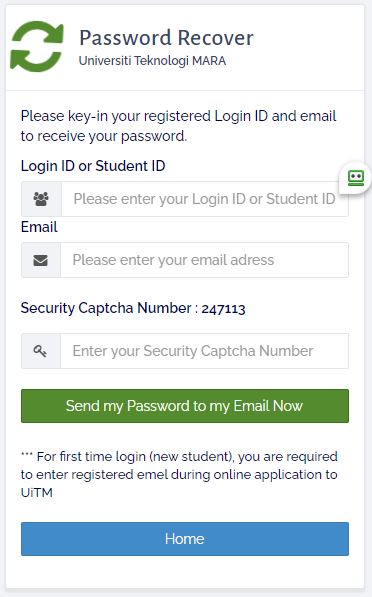Focus the email address input field

[x=204, y=260]
